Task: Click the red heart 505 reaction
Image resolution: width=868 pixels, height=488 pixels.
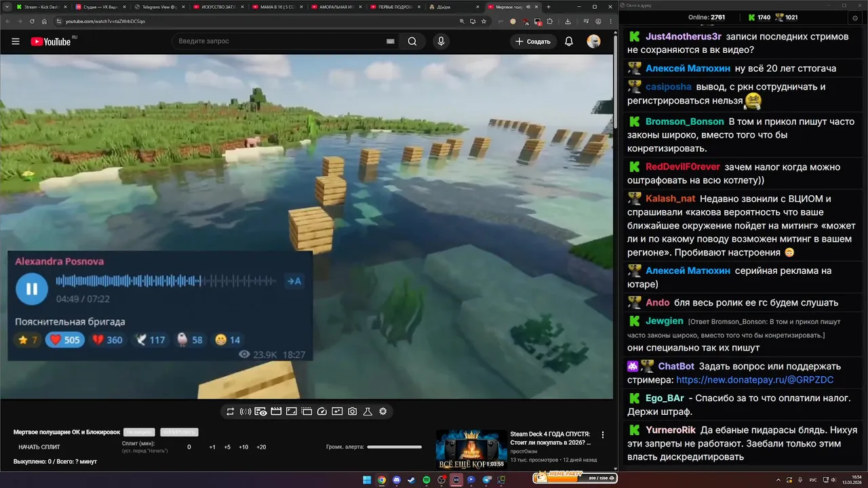Action: [x=65, y=340]
